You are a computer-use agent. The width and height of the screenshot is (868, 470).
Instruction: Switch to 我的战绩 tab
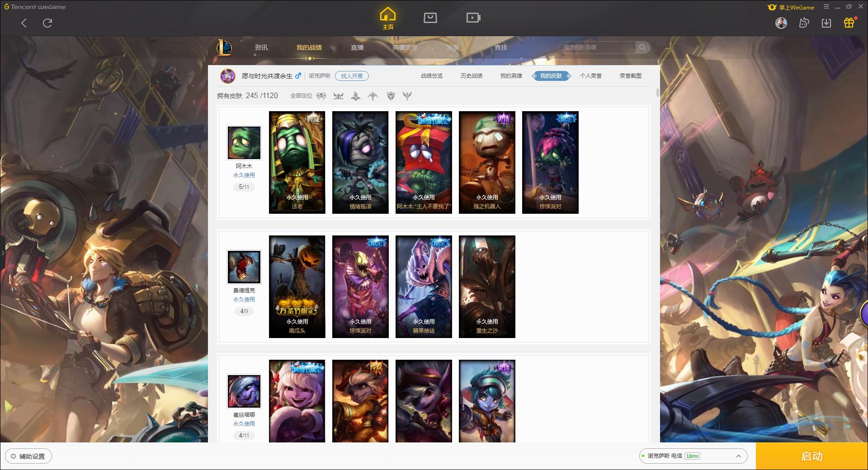click(x=309, y=47)
